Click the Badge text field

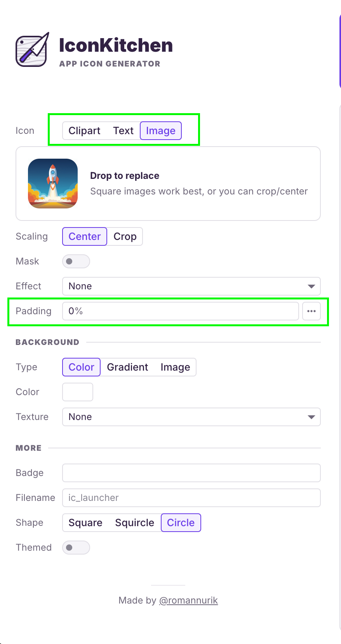[x=191, y=472]
